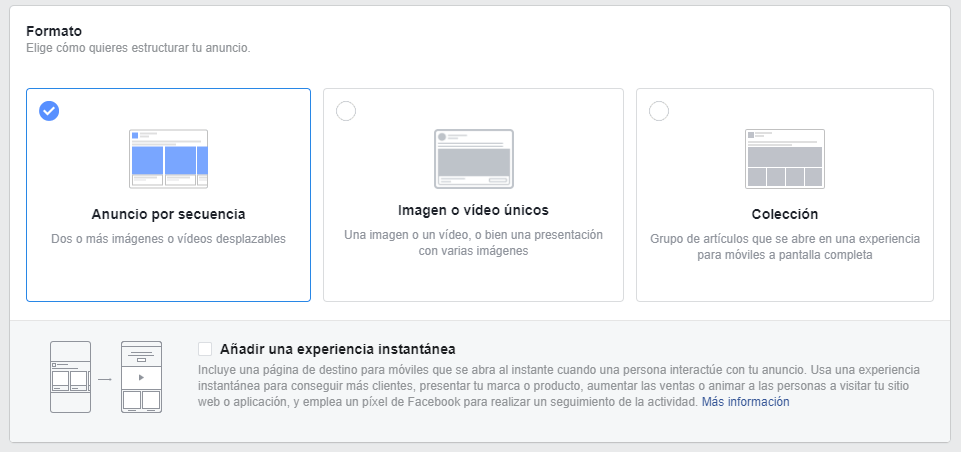Click the "Una imagen o un vídeo" description

pyautogui.click(x=473, y=243)
